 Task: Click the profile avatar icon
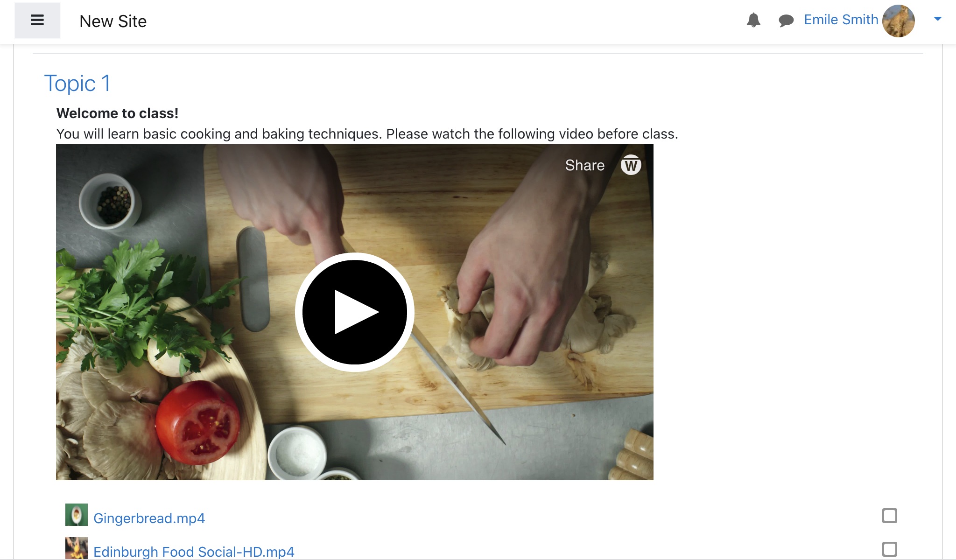pos(901,20)
